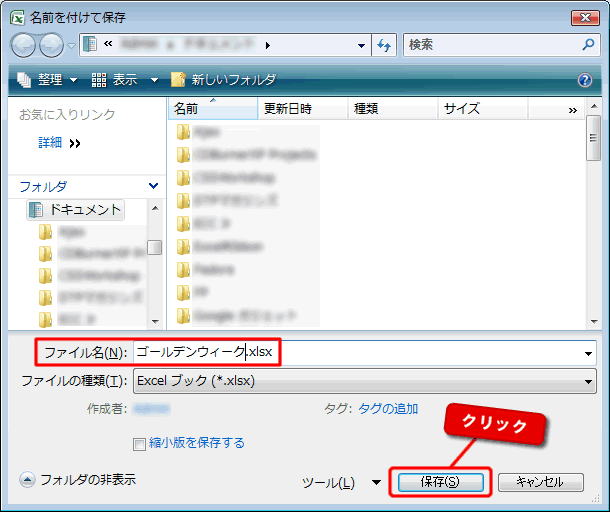
Task: Click the folder tree scrollbar thumb
Action: pos(155,247)
